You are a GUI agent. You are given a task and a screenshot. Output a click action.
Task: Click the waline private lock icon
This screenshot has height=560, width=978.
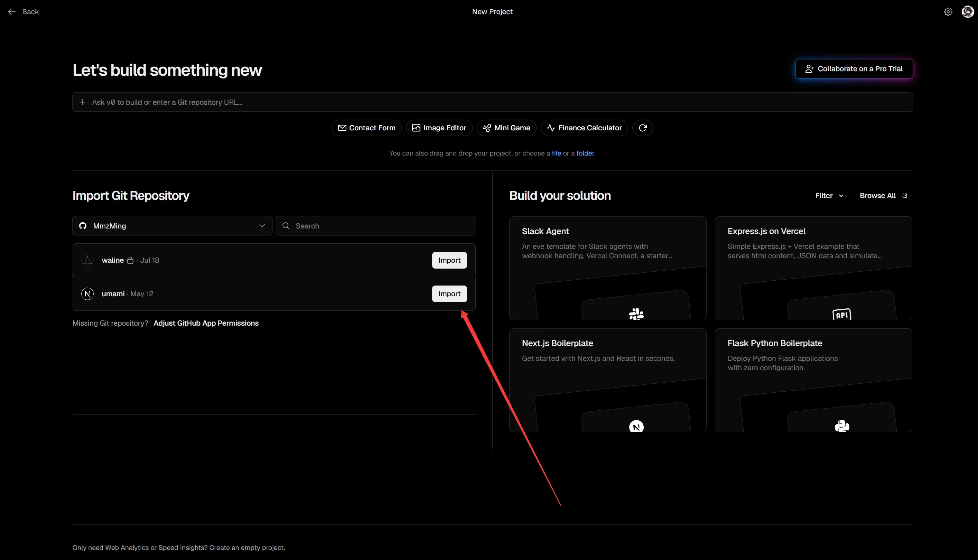point(130,260)
